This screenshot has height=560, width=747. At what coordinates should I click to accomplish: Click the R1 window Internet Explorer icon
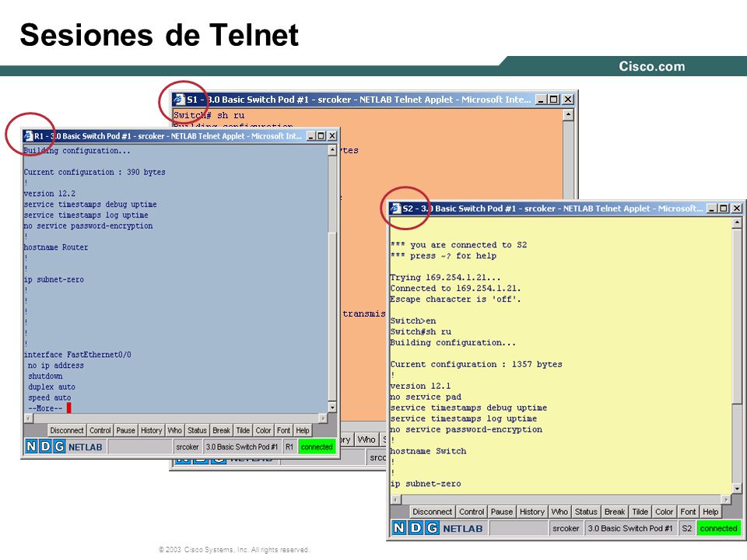click(x=29, y=135)
